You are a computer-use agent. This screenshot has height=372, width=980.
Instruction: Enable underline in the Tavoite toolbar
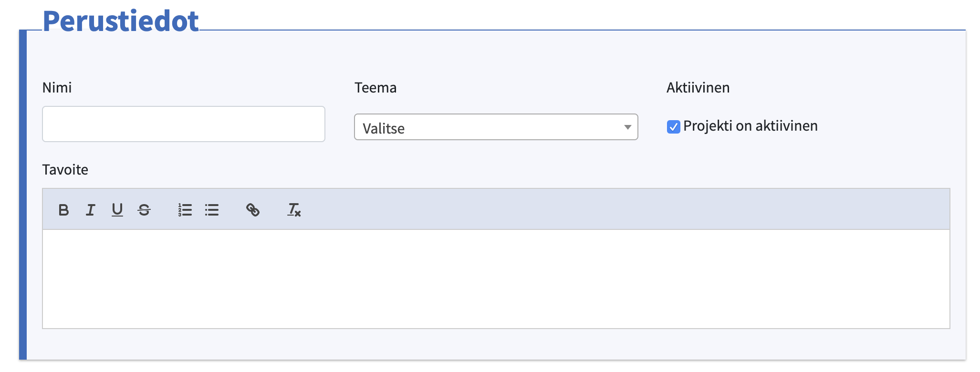(x=117, y=210)
